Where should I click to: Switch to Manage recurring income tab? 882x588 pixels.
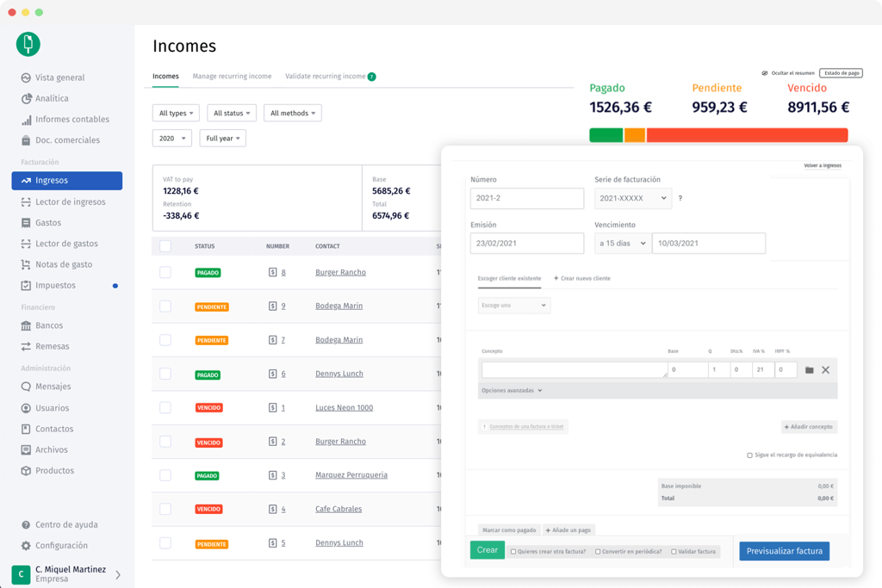click(232, 77)
